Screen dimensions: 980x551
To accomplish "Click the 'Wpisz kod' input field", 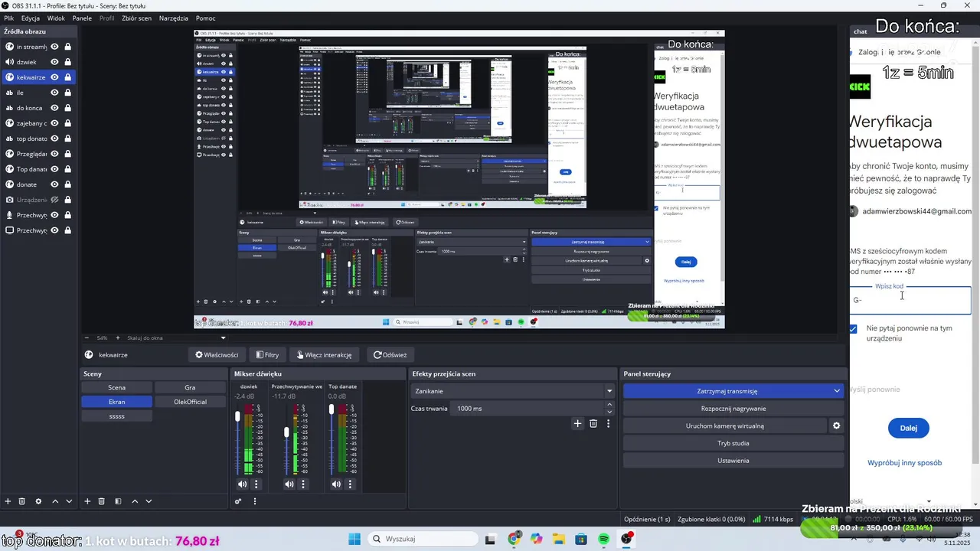I will pyautogui.click(x=910, y=300).
